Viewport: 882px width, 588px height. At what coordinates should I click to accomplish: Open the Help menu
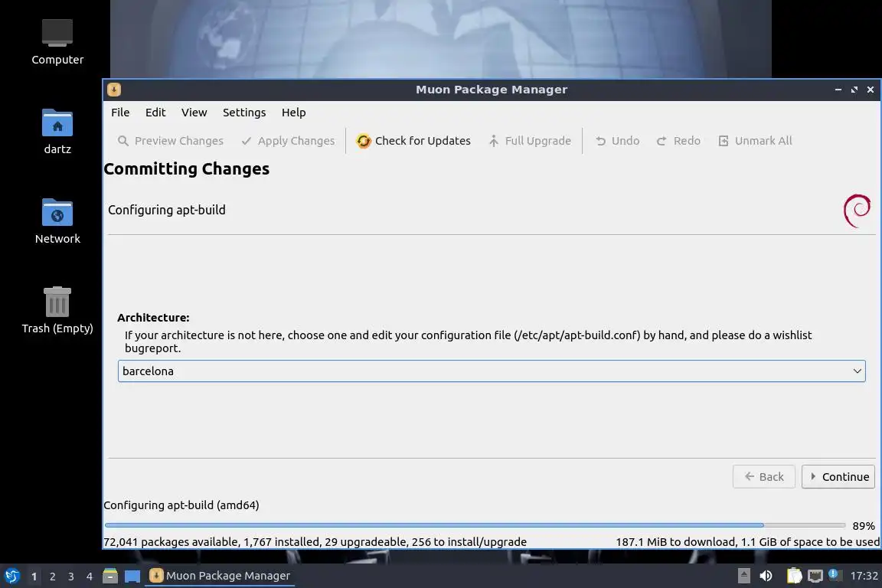pos(294,113)
